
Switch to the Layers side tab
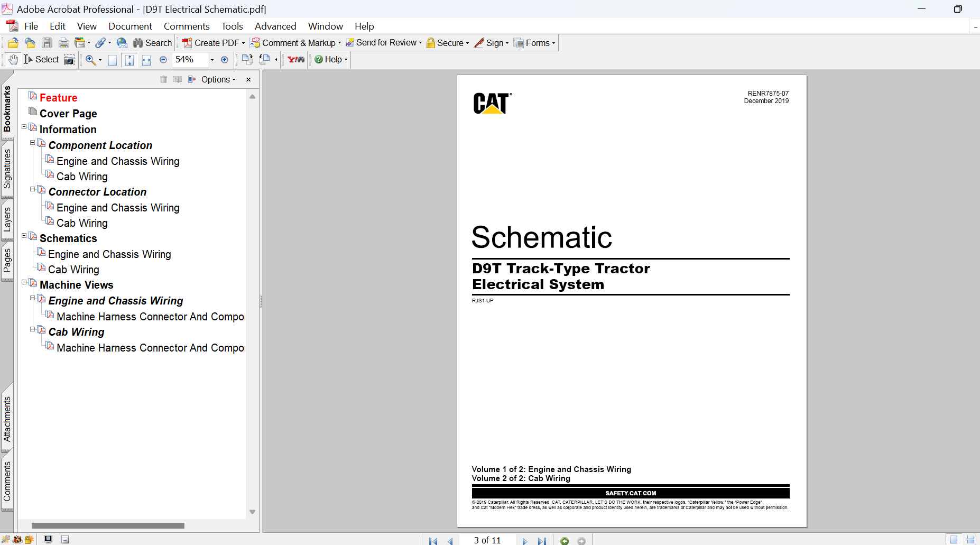click(x=7, y=219)
